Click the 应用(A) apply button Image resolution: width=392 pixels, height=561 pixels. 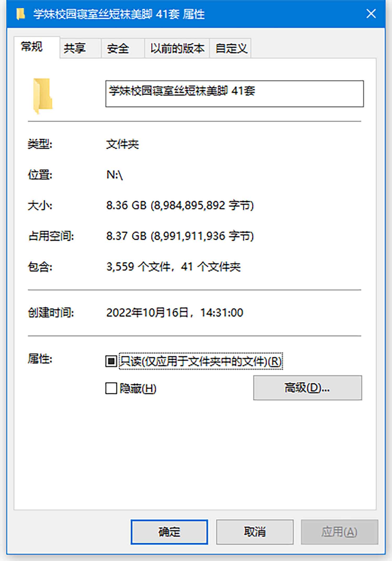coord(339,532)
